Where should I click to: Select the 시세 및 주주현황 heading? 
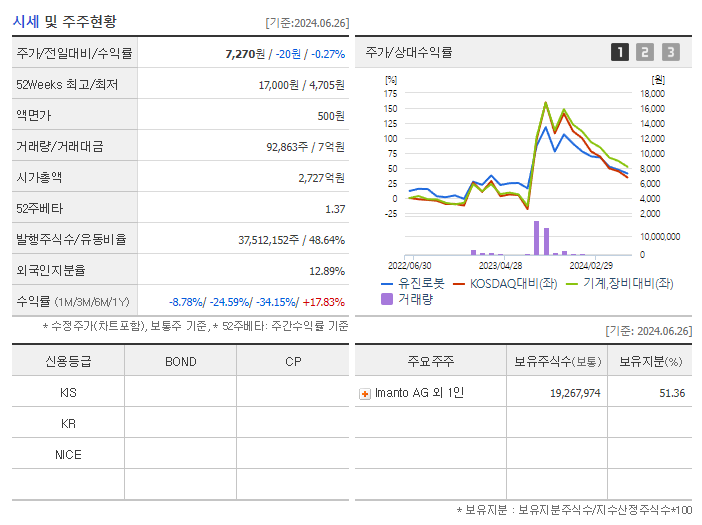coord(64,21)
